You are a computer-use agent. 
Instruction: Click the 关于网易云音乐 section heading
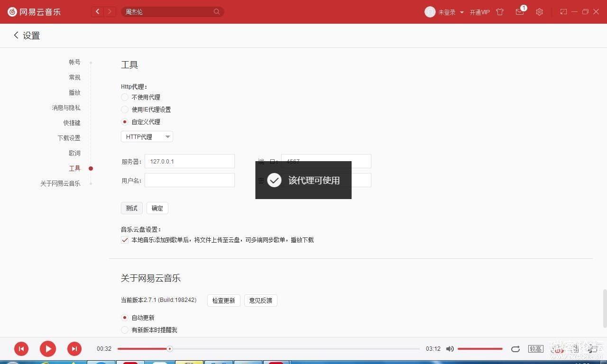pyautogui.click(x=151, y=278)
